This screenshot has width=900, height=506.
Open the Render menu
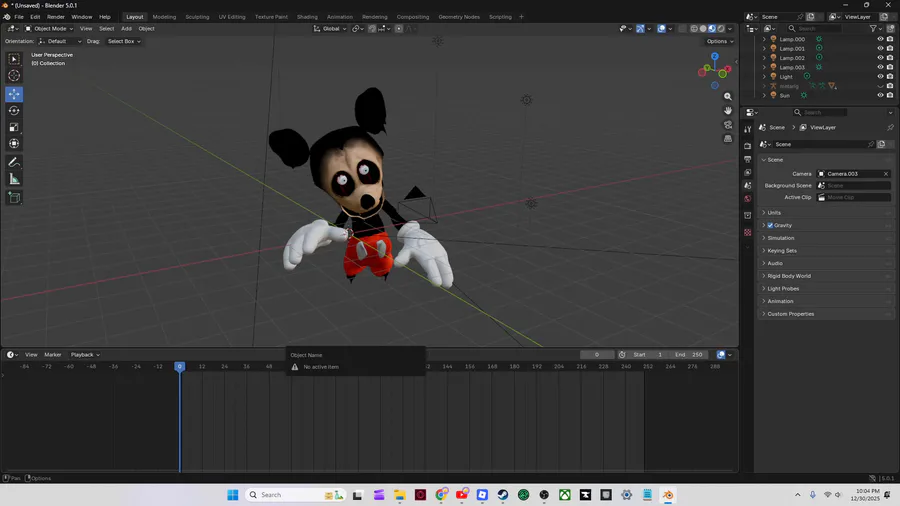click(x=56, y=17)
